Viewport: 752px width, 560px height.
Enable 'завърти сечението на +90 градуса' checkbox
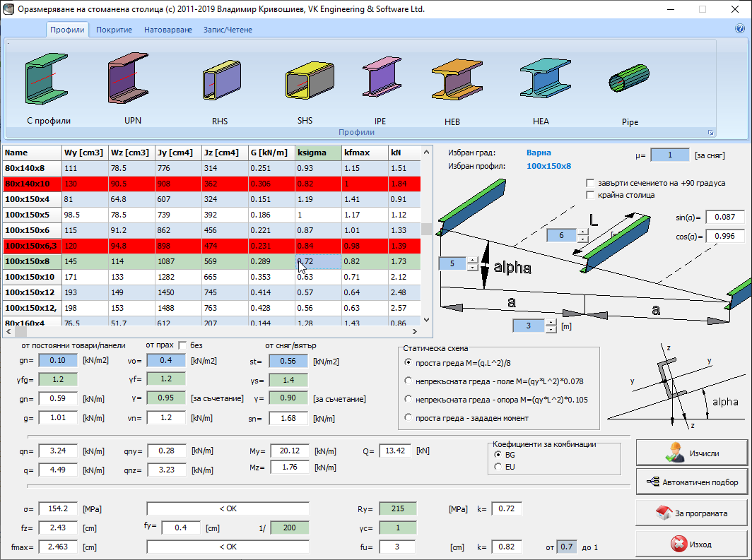coord(591,183)
